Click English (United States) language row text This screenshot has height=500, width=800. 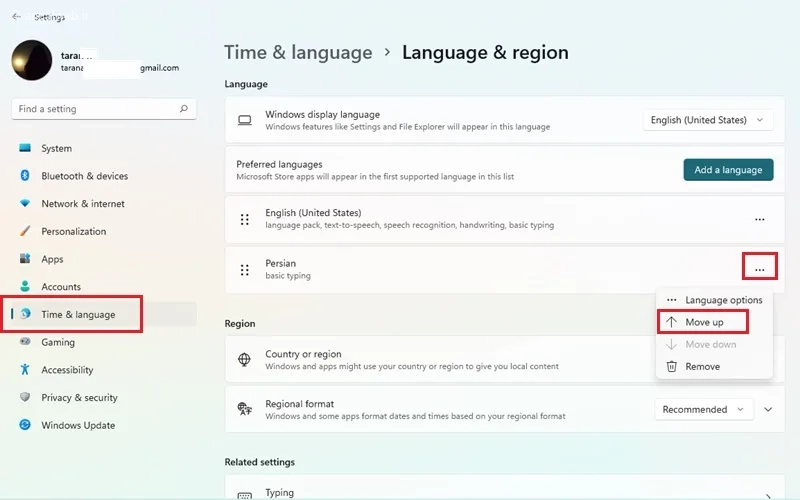coord(313,213)
